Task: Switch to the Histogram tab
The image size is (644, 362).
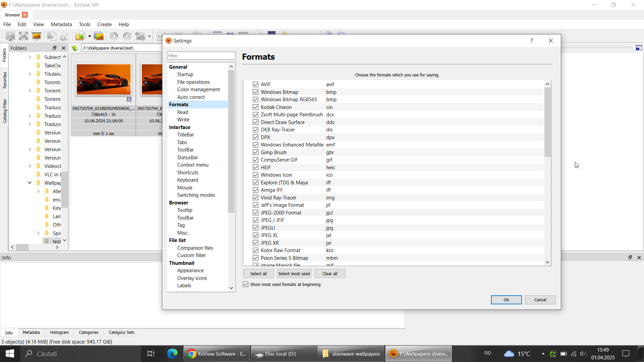Action: pyautogui.click(x=59, y=333)
